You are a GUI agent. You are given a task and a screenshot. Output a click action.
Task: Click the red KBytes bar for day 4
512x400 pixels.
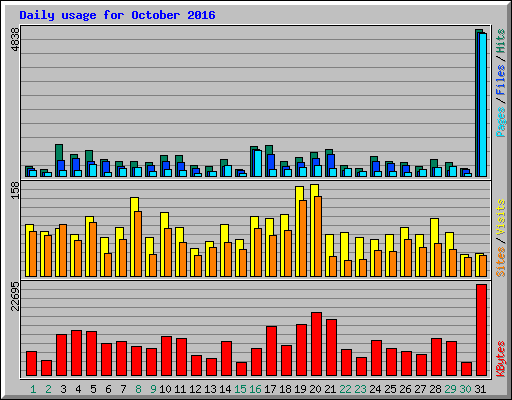pos(76,353)
